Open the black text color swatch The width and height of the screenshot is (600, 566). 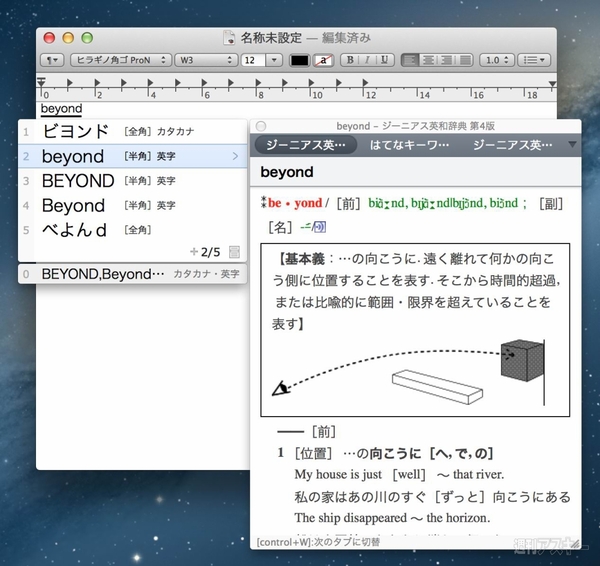click(299, 60)
